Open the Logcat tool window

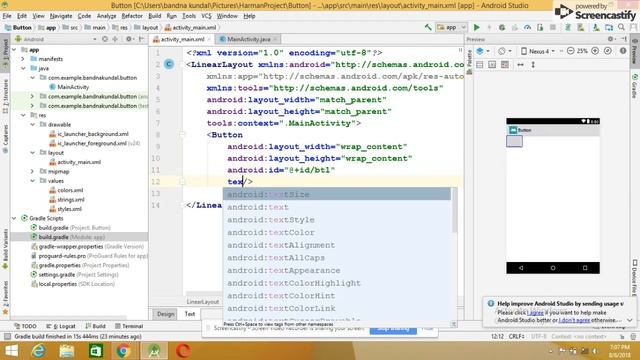[x=61, y=326]
